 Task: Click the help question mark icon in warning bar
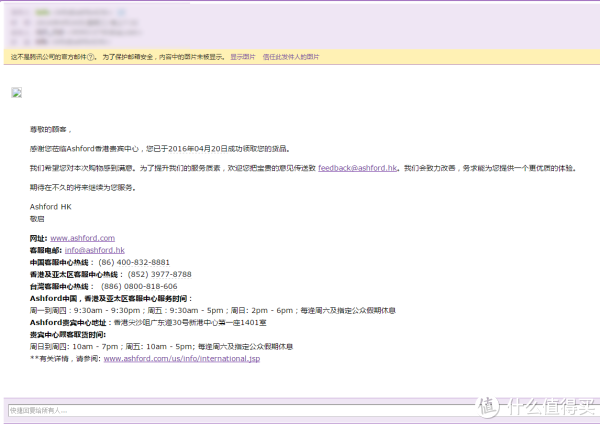coord(90,57)
